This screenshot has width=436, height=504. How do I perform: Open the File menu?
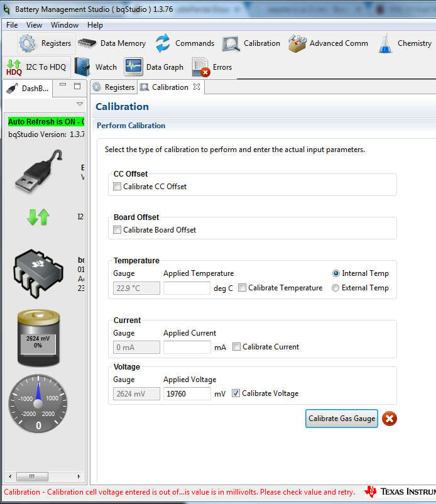[12, 25]
